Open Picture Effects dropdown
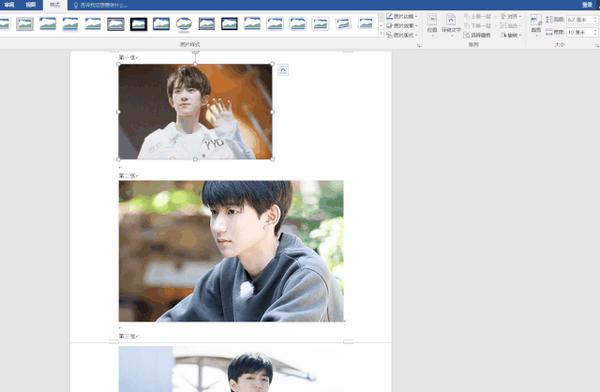Image resolution: width=600 pixels, height=392 pixels. 402,26
